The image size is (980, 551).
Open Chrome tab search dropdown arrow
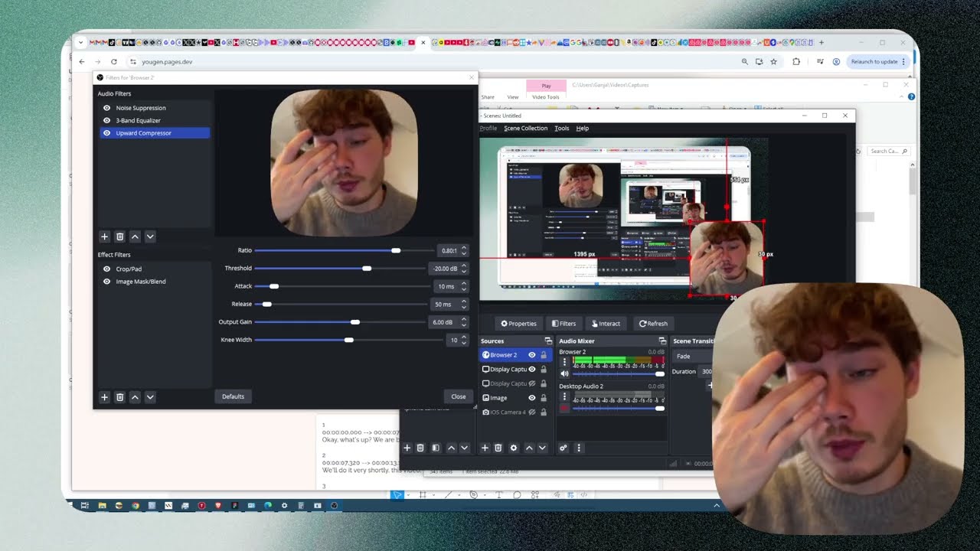point(81,42)
